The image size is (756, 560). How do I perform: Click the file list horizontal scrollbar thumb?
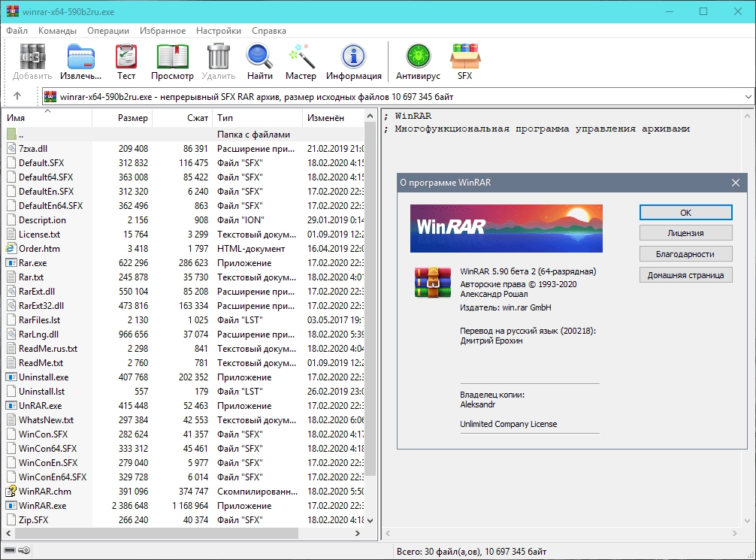pyautogui.click(x=157, y=533)
